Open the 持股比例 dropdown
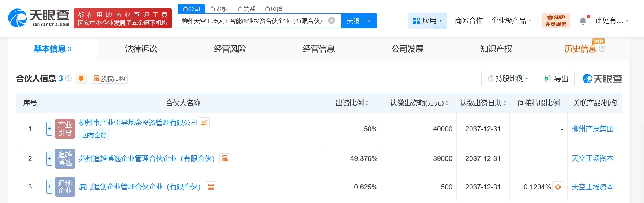Screen dimensions: 644x203 [x=508, y=79]
